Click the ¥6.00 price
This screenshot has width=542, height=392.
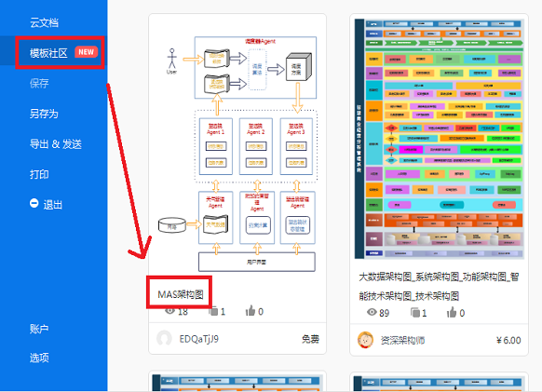[508, 341]
